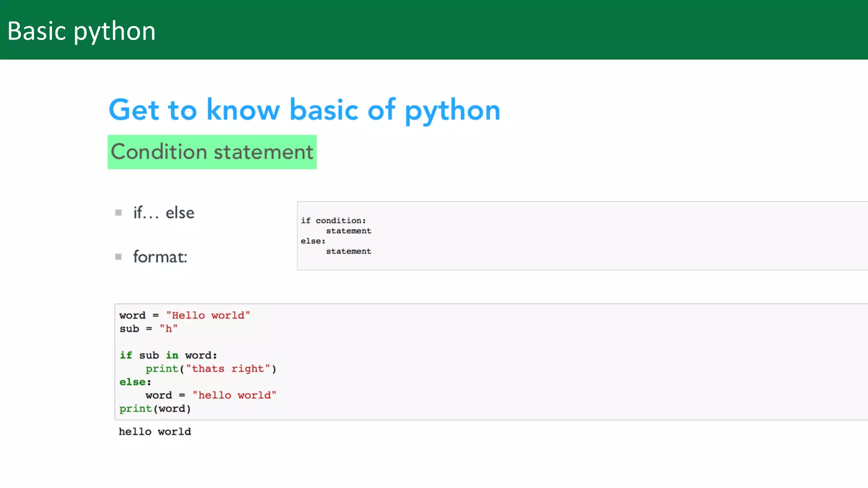The height and width of the screenshot is (488, 868).
Task: Click the gray bullet beside 'if… else'
Action: pos(119,213)
